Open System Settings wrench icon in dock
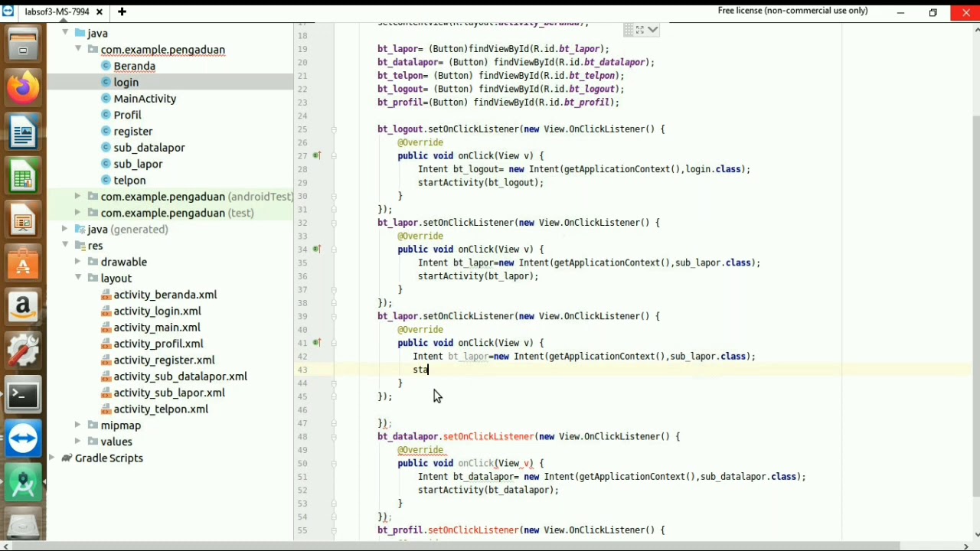The height and width of the screenshot is (551, 980). point(23,351)
